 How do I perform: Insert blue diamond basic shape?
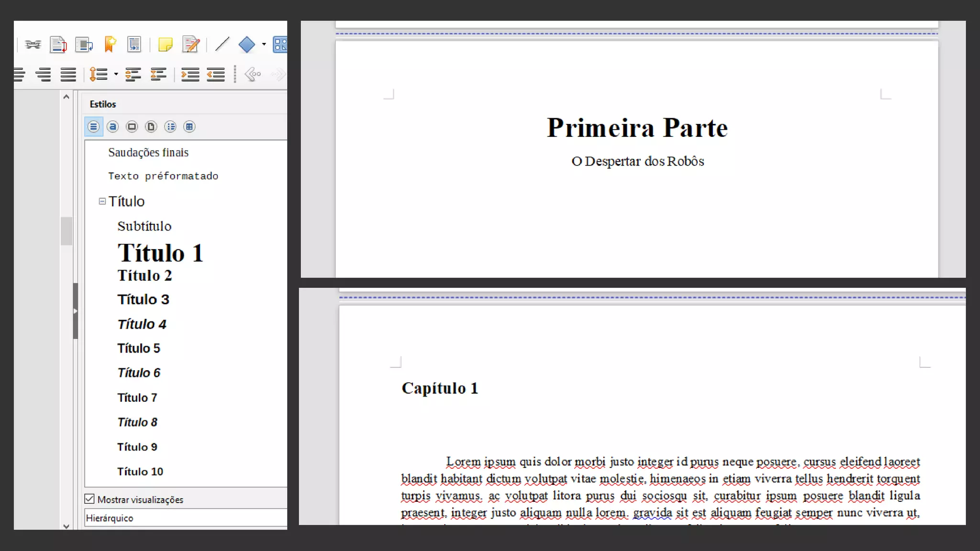point(246,44)
